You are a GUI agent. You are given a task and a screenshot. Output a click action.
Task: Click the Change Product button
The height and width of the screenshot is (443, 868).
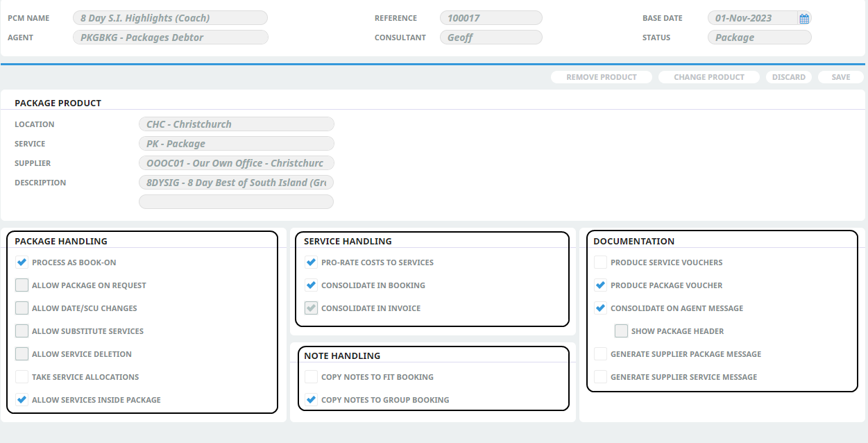[x=708, y=77]
